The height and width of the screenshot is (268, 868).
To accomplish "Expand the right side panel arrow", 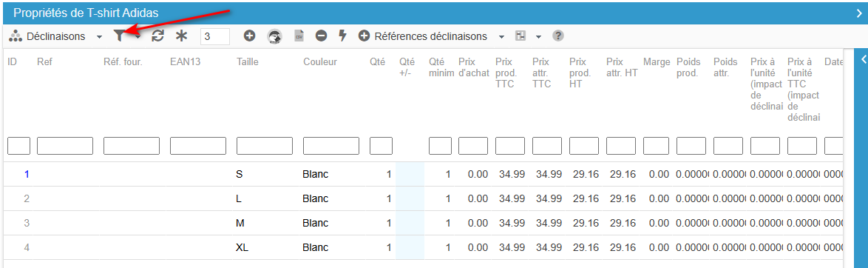I will (x=863, y=58).
